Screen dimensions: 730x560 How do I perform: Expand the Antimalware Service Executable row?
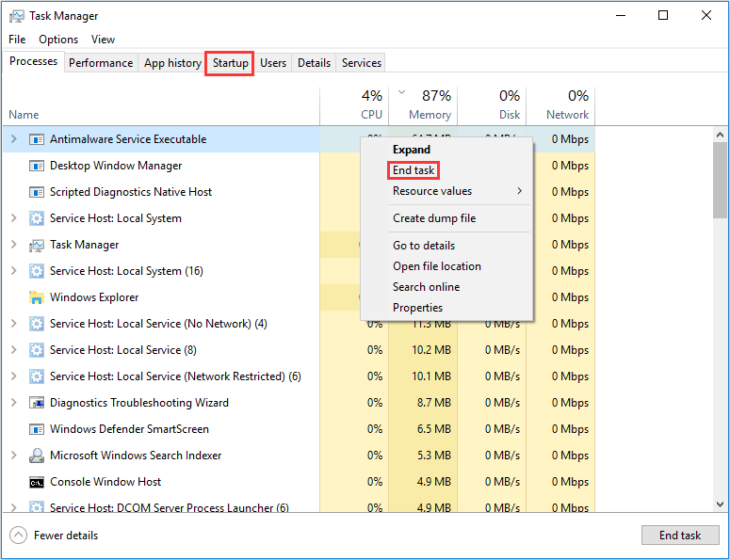(14, 138)
